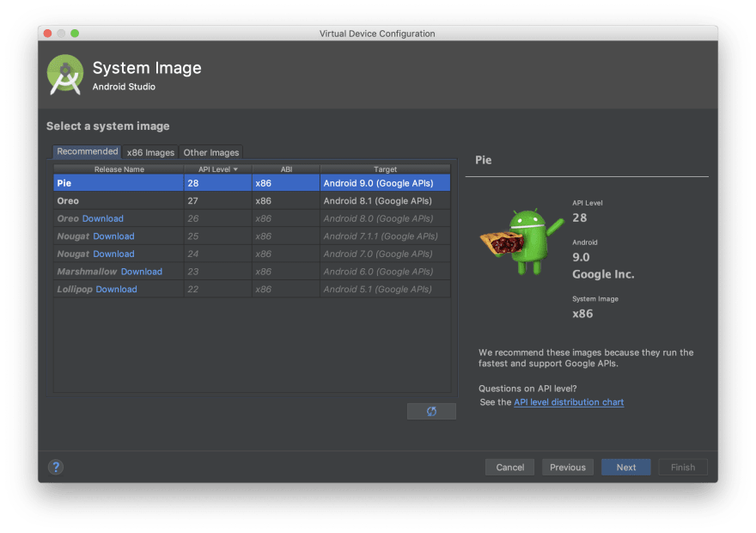
Task: Click the Next button
Action: pyautogui.click(x=625, y=467)
